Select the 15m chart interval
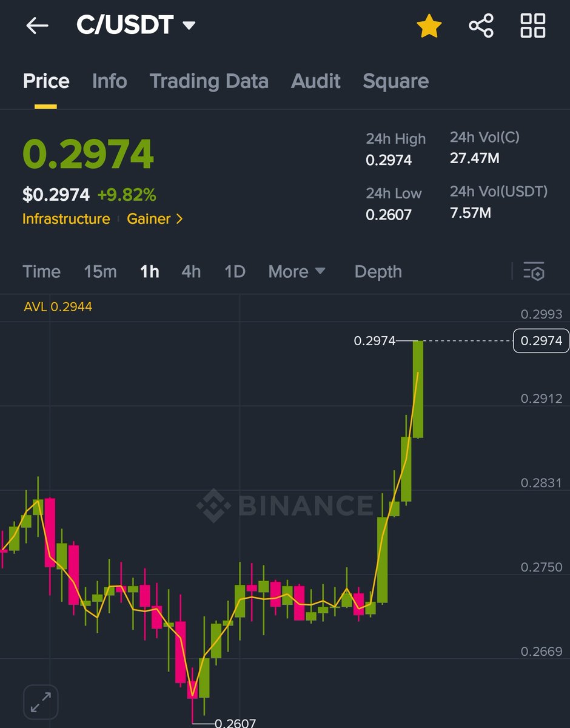 [100, 271]
